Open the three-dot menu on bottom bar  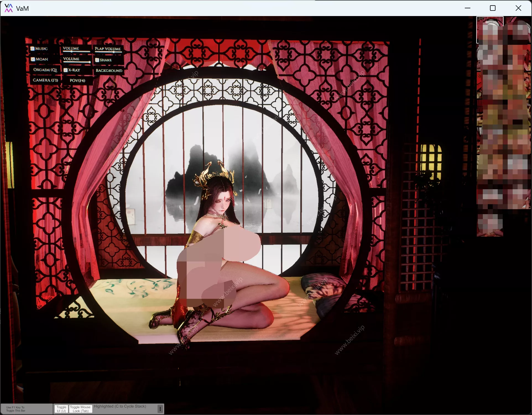[160, 409]
